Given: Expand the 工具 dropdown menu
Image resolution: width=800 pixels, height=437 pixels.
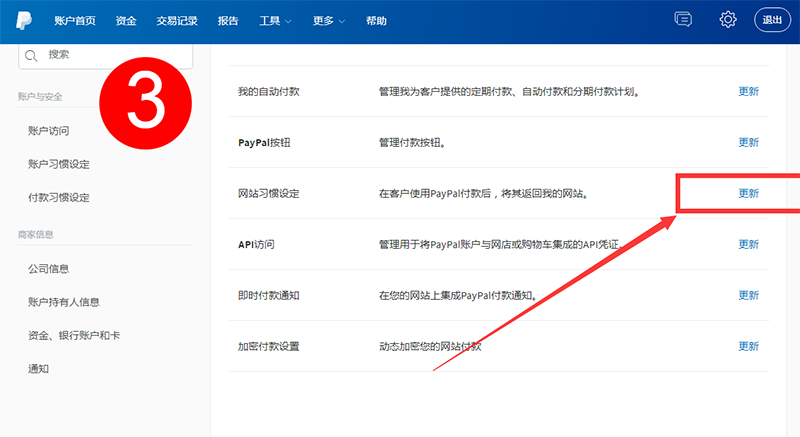Looking at the screenshot, I should [x=276, y=20].
